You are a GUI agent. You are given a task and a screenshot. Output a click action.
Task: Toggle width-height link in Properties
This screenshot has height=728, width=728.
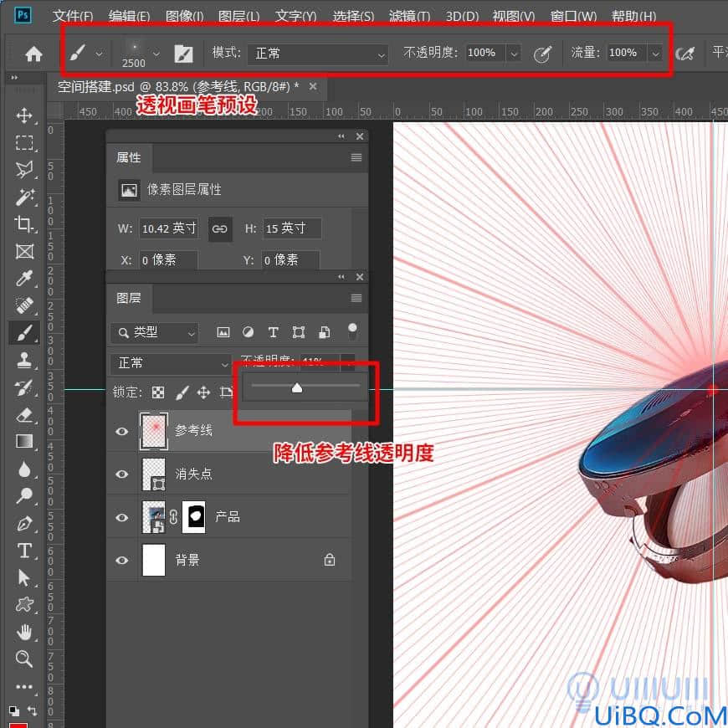pyautogui.click(x=219, y=228)
